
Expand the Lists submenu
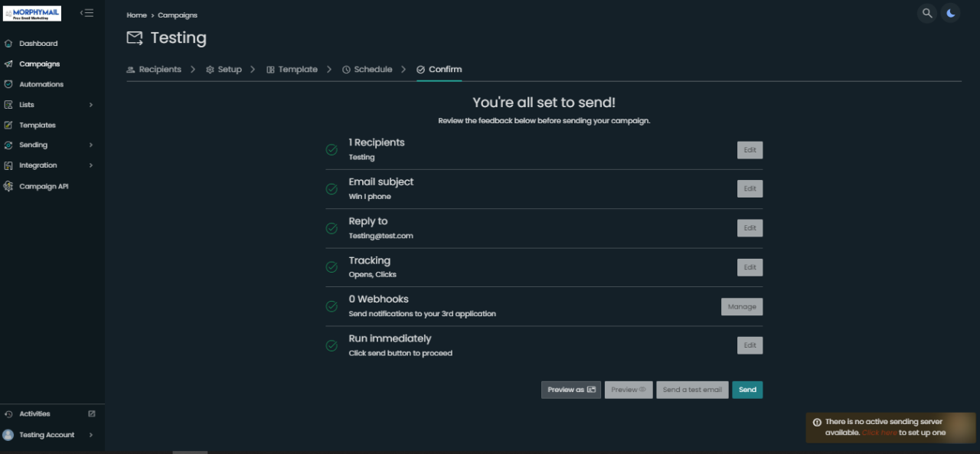tap(91, 105)
